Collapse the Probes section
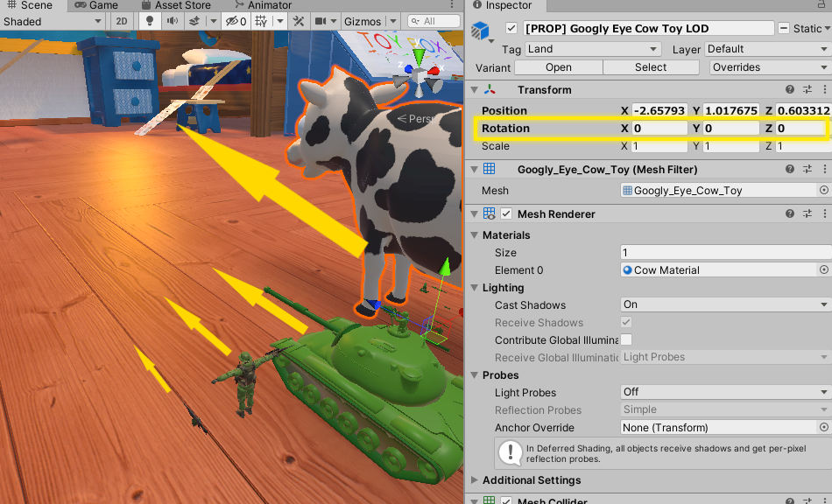 [475, 375]
